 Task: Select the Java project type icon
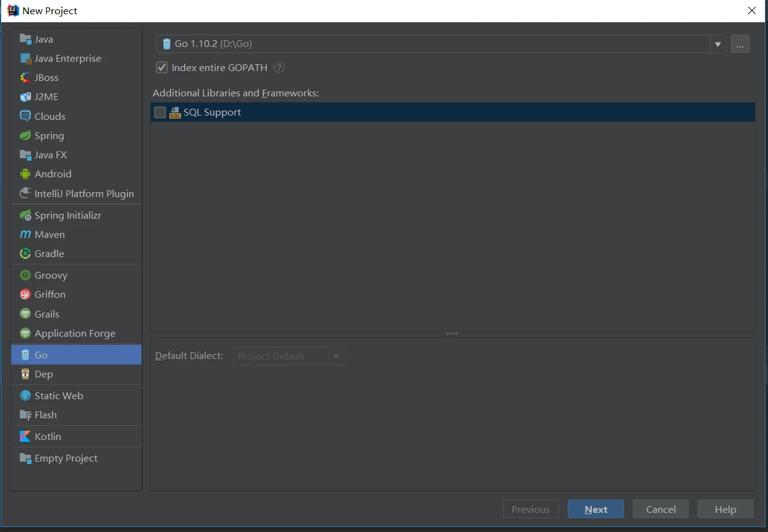[25, 39]
